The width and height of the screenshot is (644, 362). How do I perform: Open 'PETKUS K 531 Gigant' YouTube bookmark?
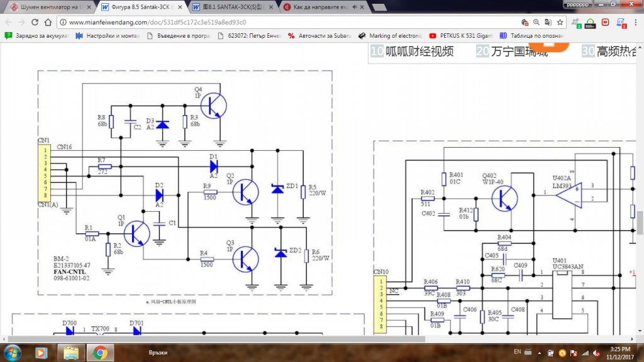(461, 36)
